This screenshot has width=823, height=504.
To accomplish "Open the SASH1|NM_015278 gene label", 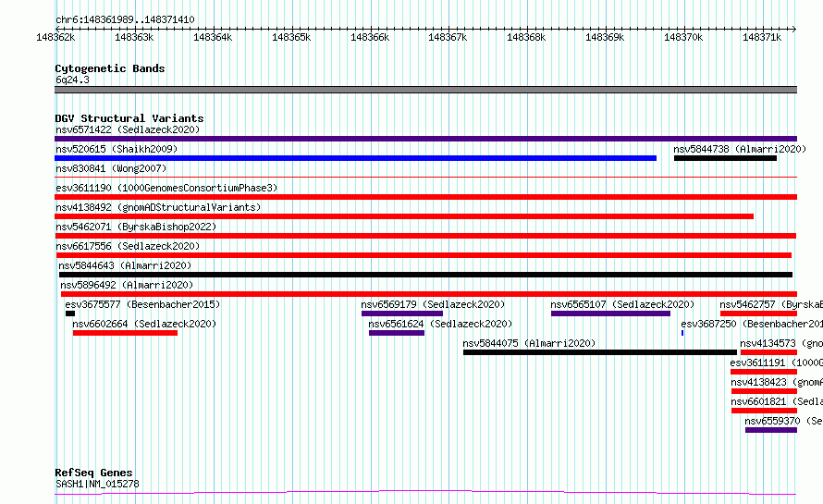I will pyautogui.click(x=98, y=484).
